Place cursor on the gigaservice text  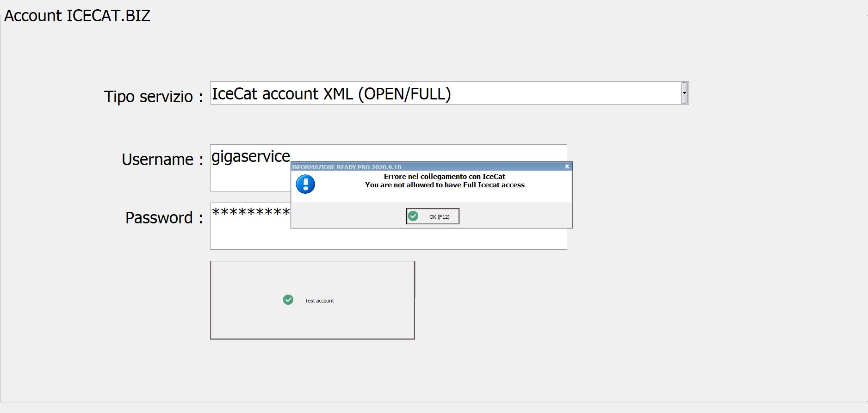coord(251,156)
